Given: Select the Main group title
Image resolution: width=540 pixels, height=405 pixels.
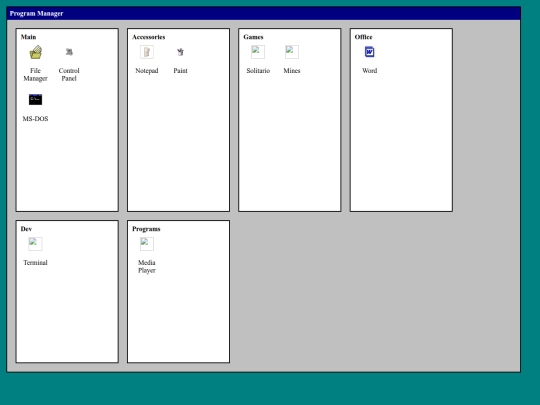Looking at the screenshot, I should coord(28,37).
